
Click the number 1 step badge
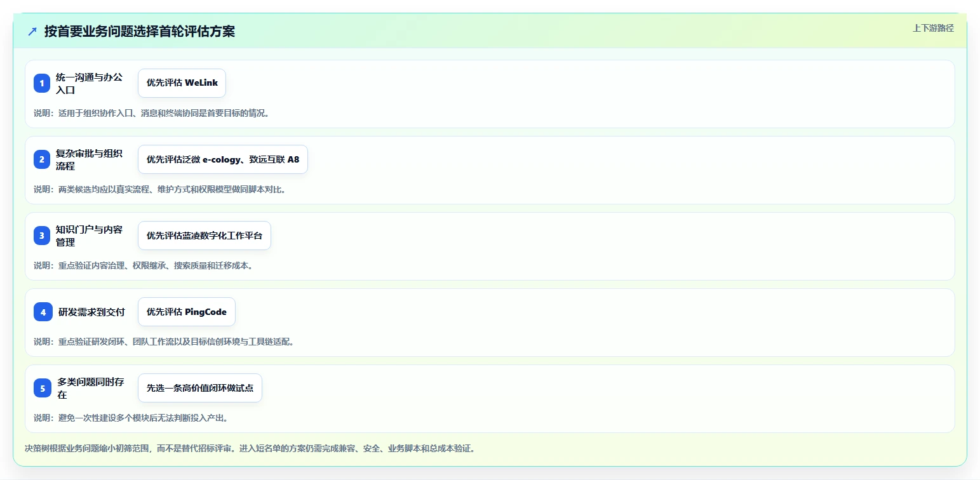coord(42,83)
